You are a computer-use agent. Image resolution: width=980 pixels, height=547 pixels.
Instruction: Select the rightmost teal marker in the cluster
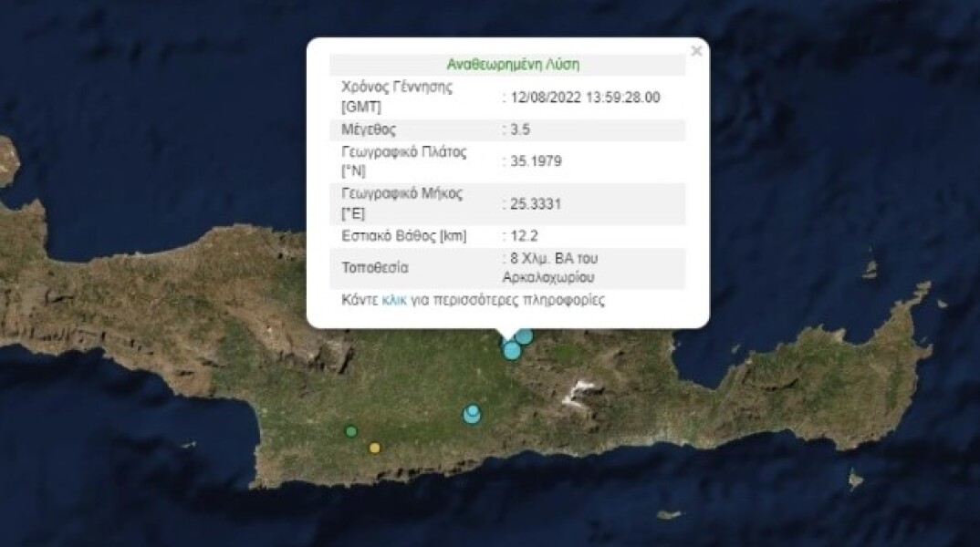tap(523, 337)
